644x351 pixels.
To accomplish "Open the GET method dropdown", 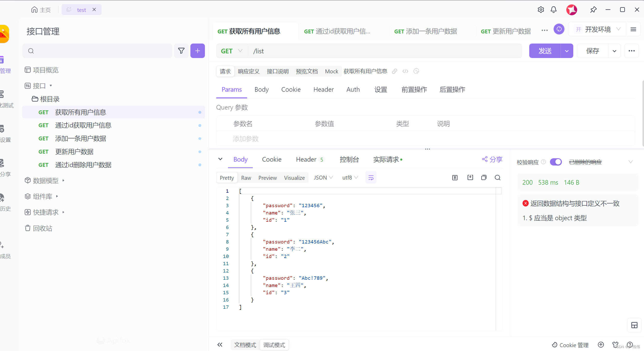I will [x=232, y=51].
